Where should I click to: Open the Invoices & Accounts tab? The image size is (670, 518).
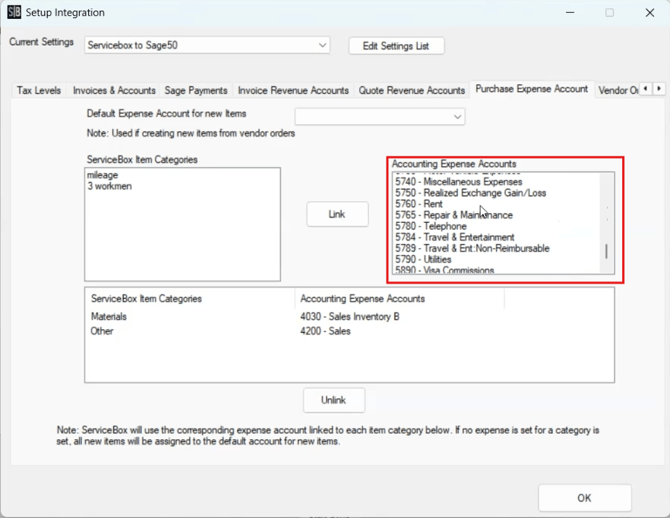[x=114, y=91]
